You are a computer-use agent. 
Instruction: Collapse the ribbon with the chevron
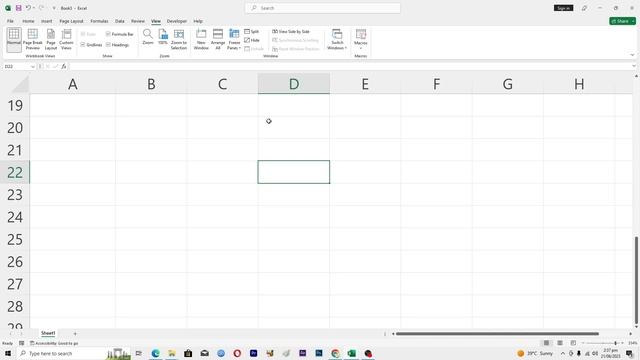[x=632, y=55]
